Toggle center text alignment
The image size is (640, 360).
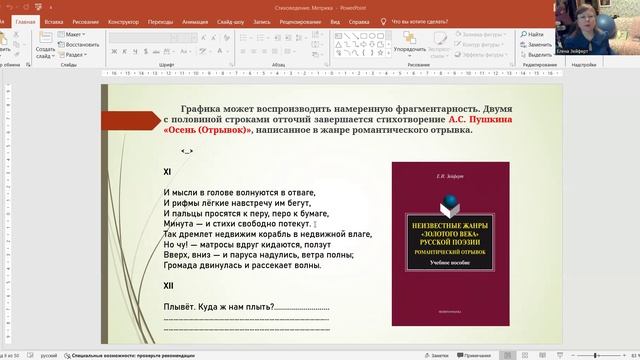click(x=253, y=51)
